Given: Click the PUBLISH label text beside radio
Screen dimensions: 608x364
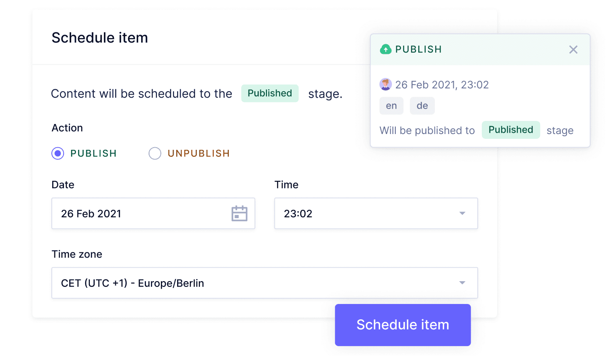Looking at the screenshot, I should (x=93, y=153).
